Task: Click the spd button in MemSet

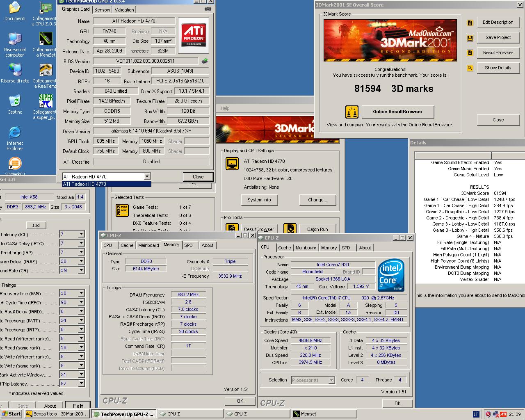Action: pyautogui.click(x=36, y=225)
